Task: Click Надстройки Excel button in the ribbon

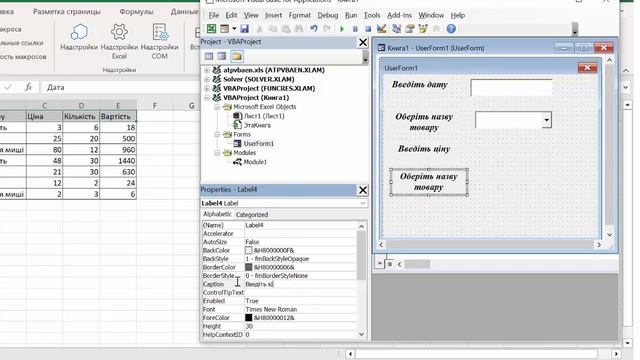Action: coord(119,42)
